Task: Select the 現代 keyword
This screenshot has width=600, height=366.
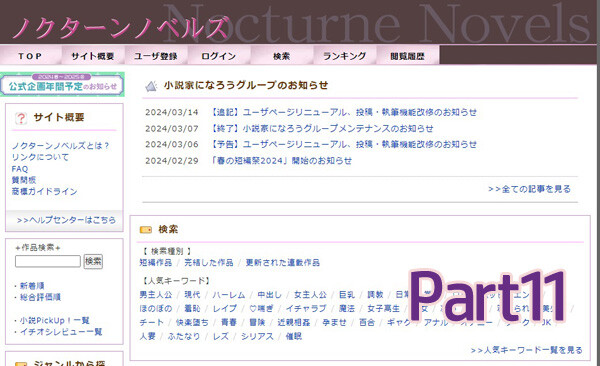Action: click(x=192, y=295)
